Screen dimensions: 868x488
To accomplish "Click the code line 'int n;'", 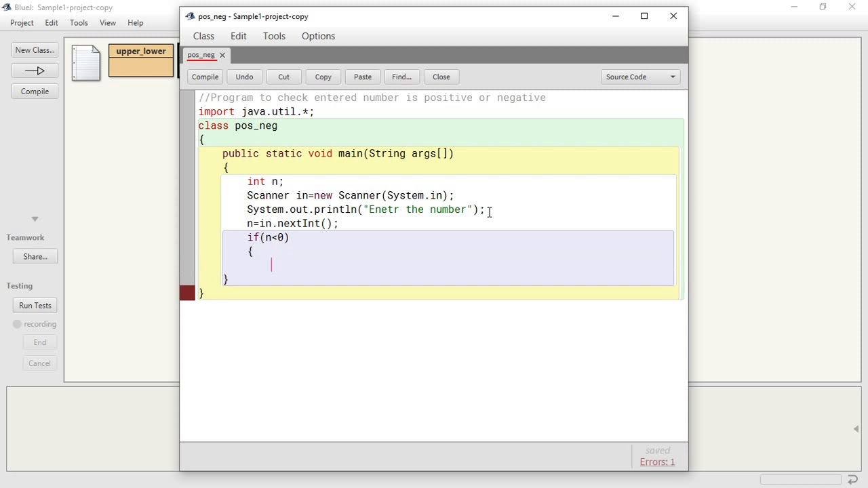I will tap(265, 182).
